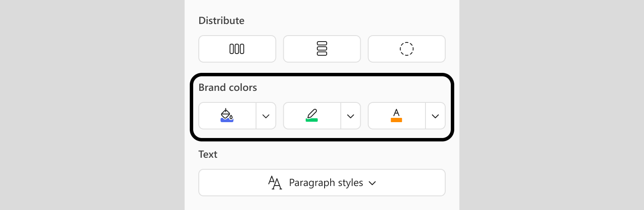Select the Brand colors section heading
This screenshot has width=644, height=210.
228,87
